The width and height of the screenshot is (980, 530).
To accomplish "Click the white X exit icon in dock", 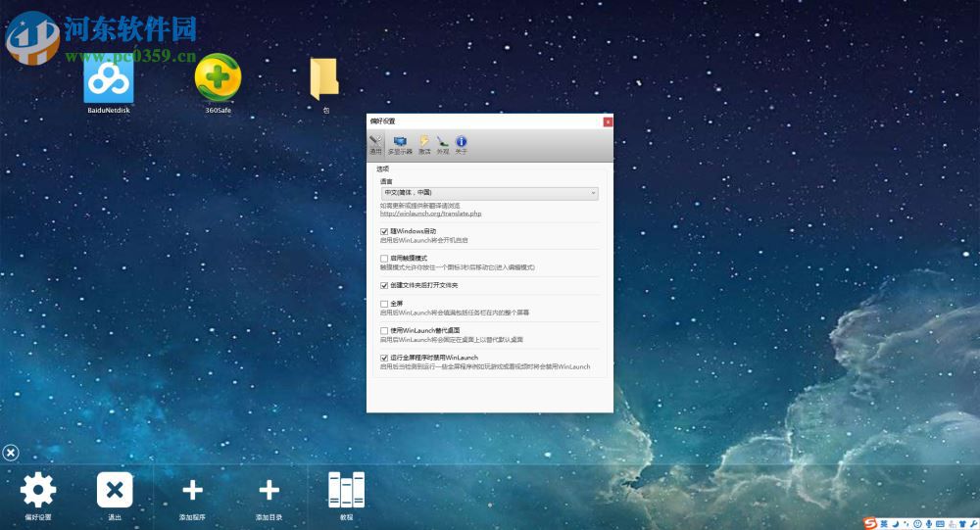I will (115, 490).
